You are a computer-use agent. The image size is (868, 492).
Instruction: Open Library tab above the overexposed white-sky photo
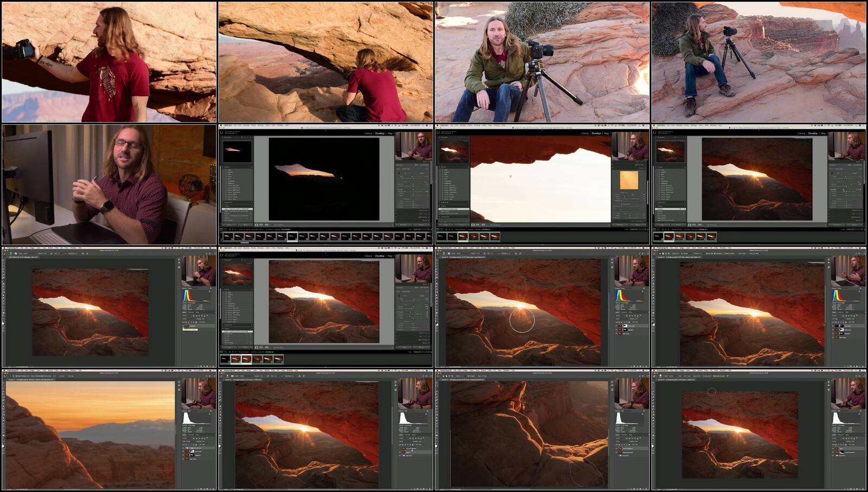pos(584,133)
